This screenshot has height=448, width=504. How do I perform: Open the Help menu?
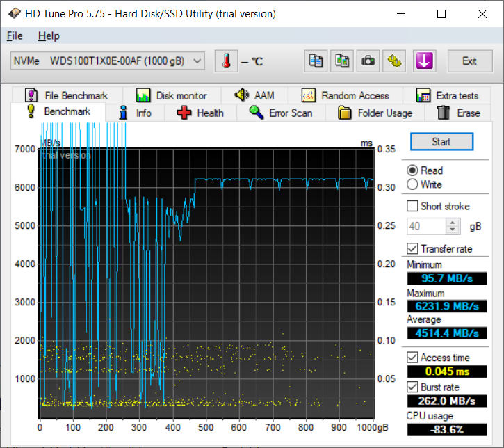(49, 35)
